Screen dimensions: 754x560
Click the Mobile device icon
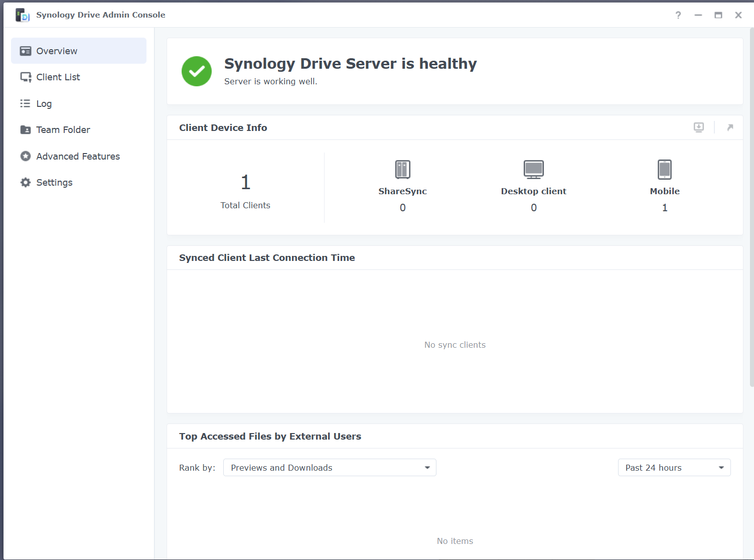[x=664, y=170]
